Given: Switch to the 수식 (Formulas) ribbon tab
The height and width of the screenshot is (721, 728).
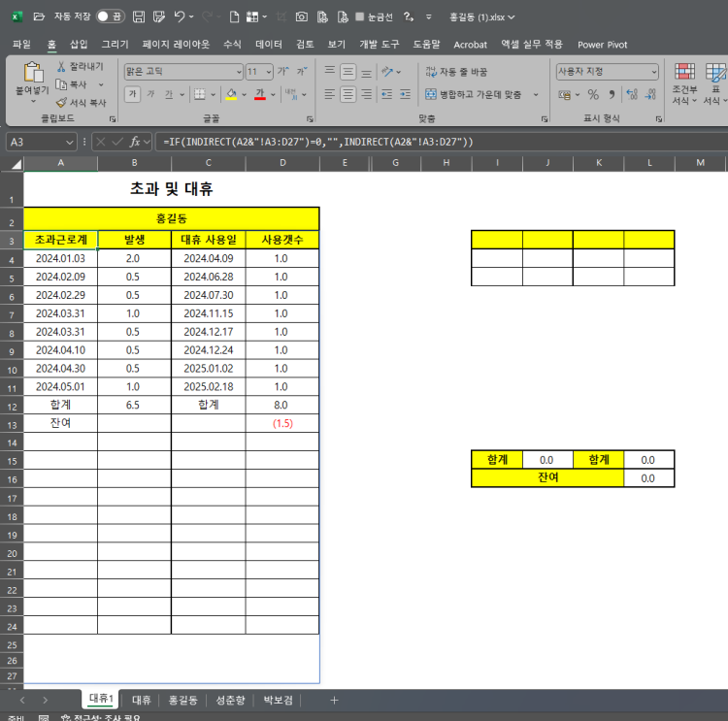Looking at the screenshot, I should [x=232, y=45].
